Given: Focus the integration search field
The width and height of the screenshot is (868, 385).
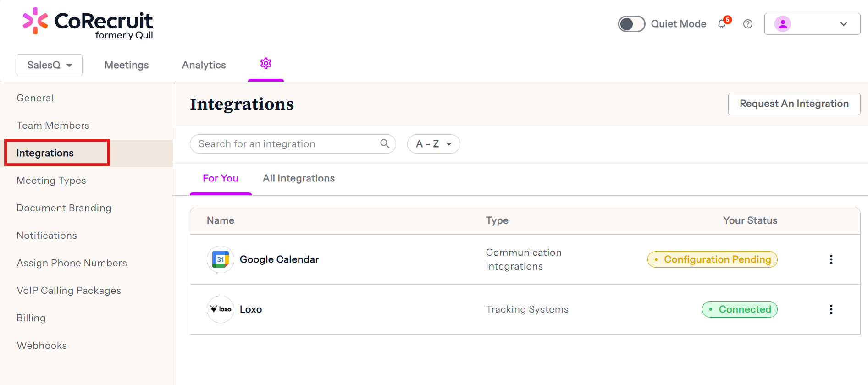Looking at the screenshot, I should click(284, 144).
